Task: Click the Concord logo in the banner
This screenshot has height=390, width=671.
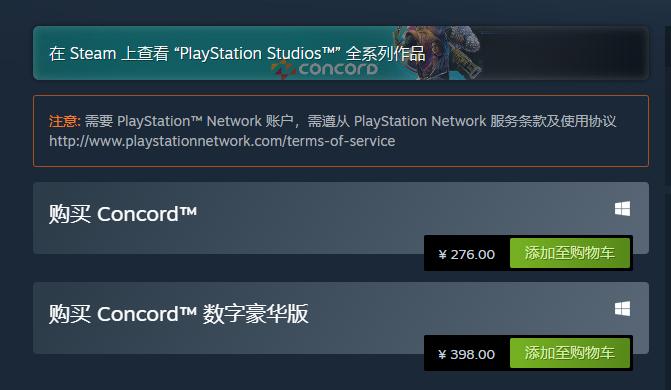Action: 325,69
